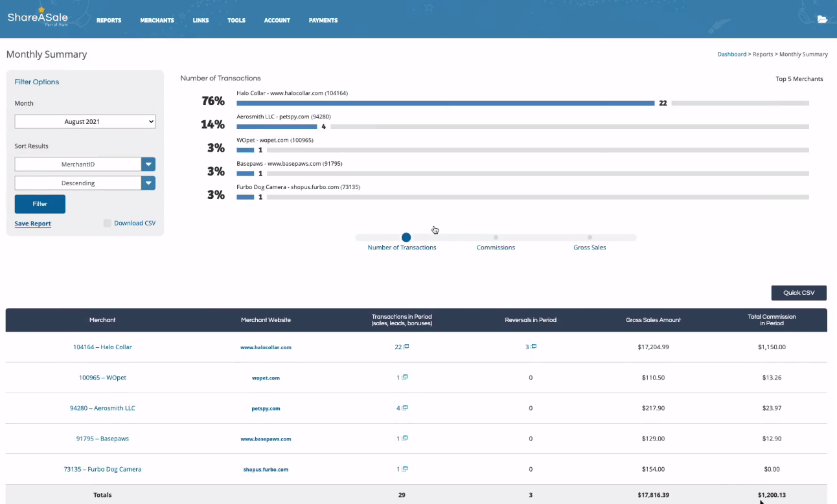Click the Filter Options heading
Viewport: 837px width, 504px height.
pyautogui.click(x=37, y=82)
